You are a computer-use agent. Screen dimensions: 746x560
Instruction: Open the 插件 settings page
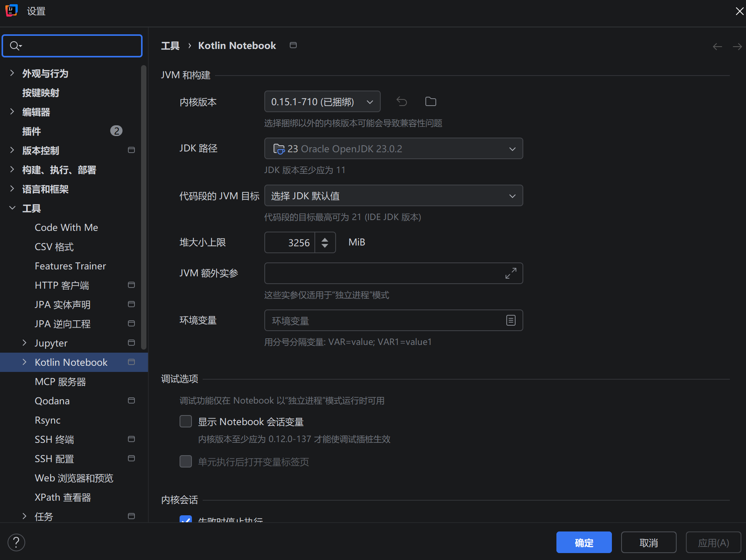[x=32, y=131]
